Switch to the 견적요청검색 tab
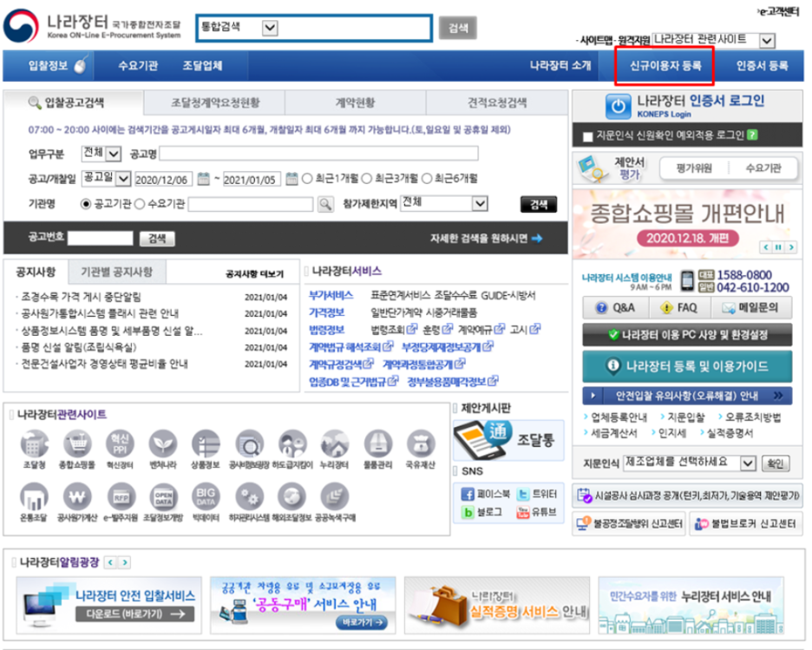Screen dimensions: 812x650 (x=497, y=102)
